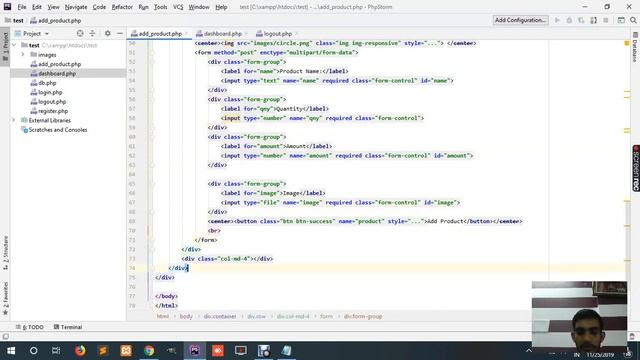Open the Window menu
This screenshot has height=360, width=640.
(199, 7)
